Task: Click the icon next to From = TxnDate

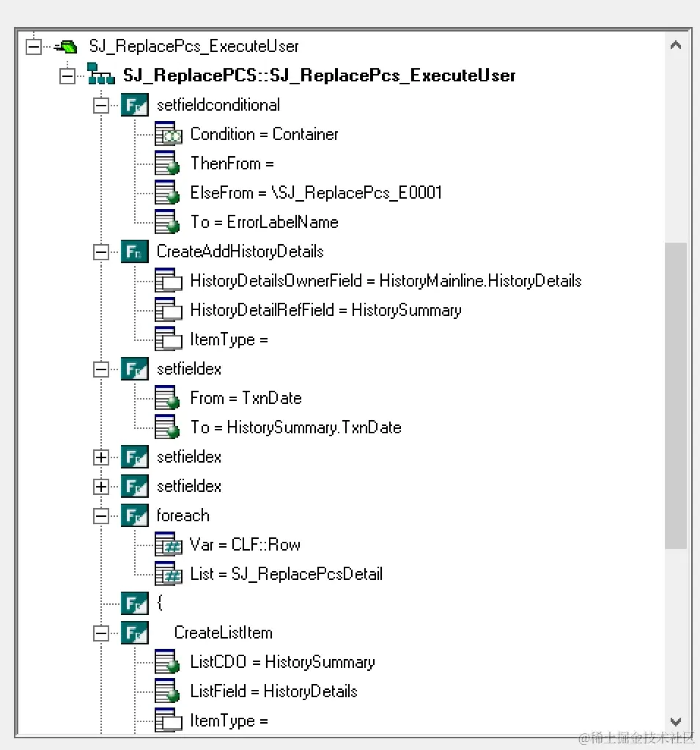Action: [167, 398]
